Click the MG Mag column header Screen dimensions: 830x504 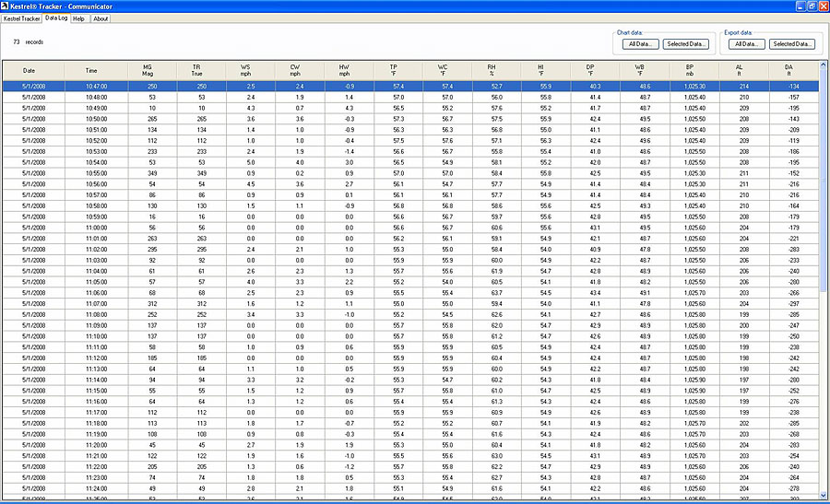coord(152,70)
